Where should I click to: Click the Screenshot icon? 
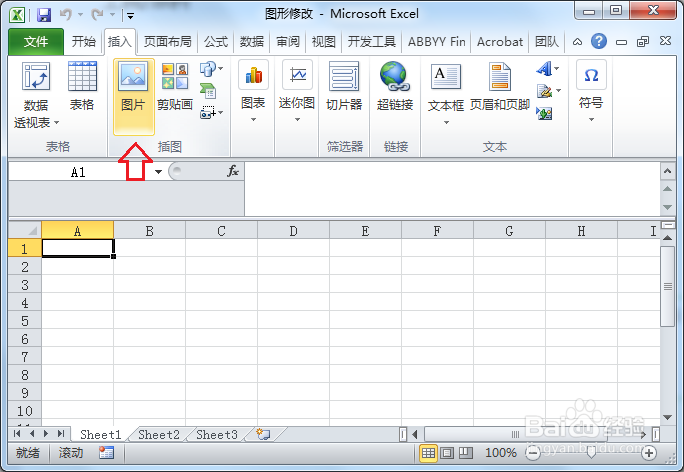tap(208, 113)
